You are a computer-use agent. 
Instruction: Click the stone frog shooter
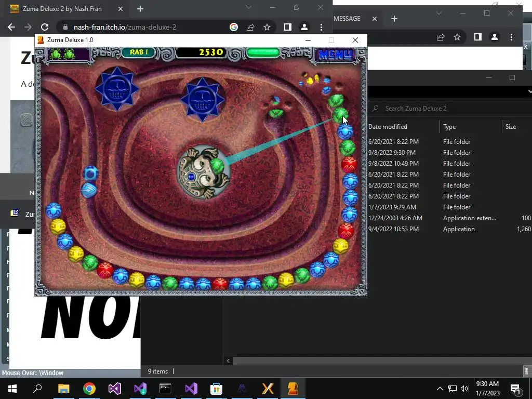click(x=203, y=172)
